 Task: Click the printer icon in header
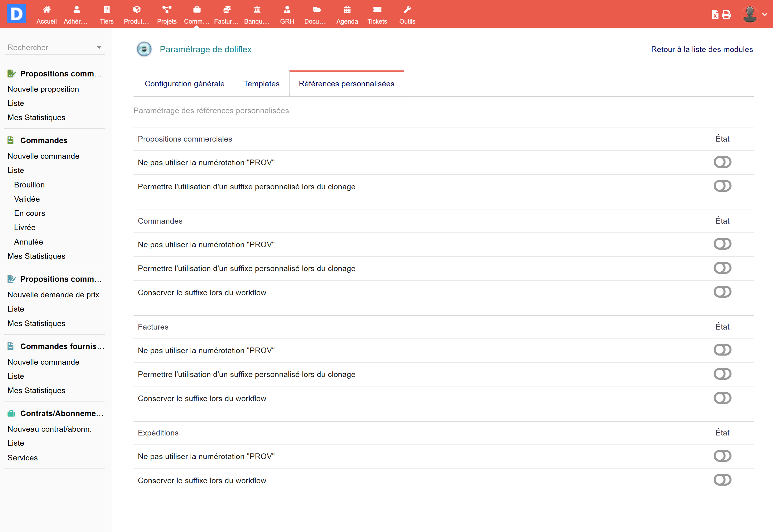coord(726,15)
